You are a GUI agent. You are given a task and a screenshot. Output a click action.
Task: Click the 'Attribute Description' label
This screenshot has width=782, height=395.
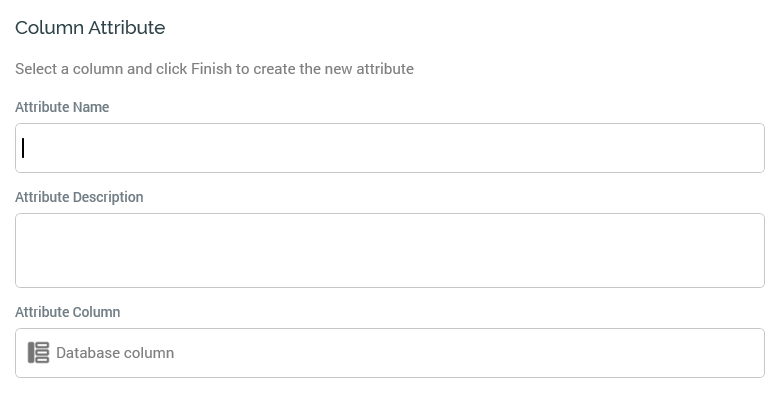(79, 198)
